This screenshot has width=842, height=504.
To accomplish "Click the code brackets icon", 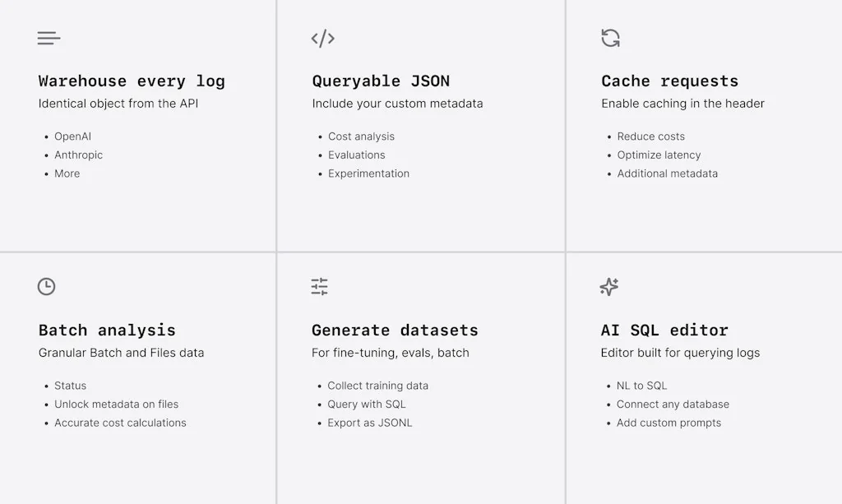I will [322, 39].
